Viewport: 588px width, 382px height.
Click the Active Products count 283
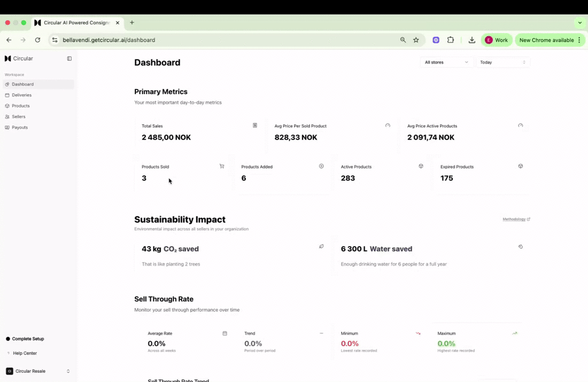pos(347,178)
